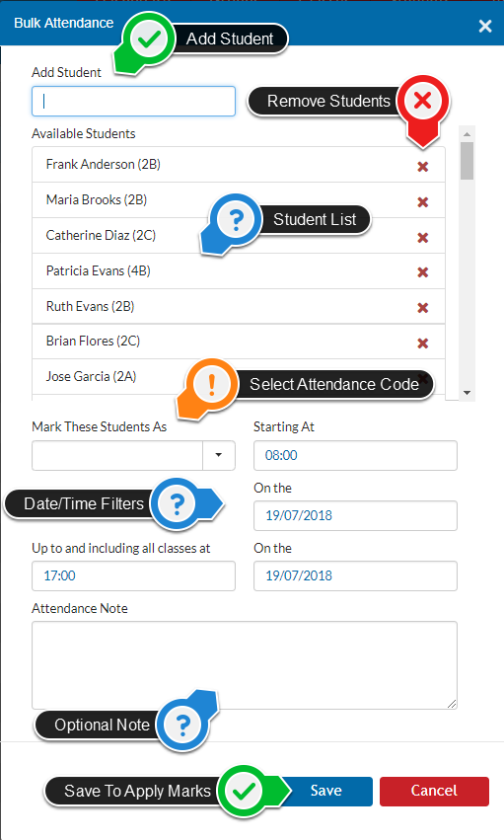Click the student list scrollbar thumb
This screenshot has width=504, height=840.
click(468, 161)
